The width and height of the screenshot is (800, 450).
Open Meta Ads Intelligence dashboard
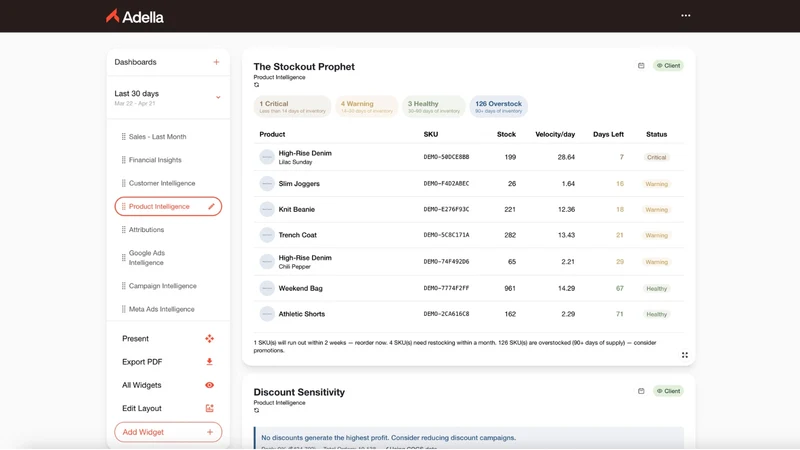click(161, 309)
